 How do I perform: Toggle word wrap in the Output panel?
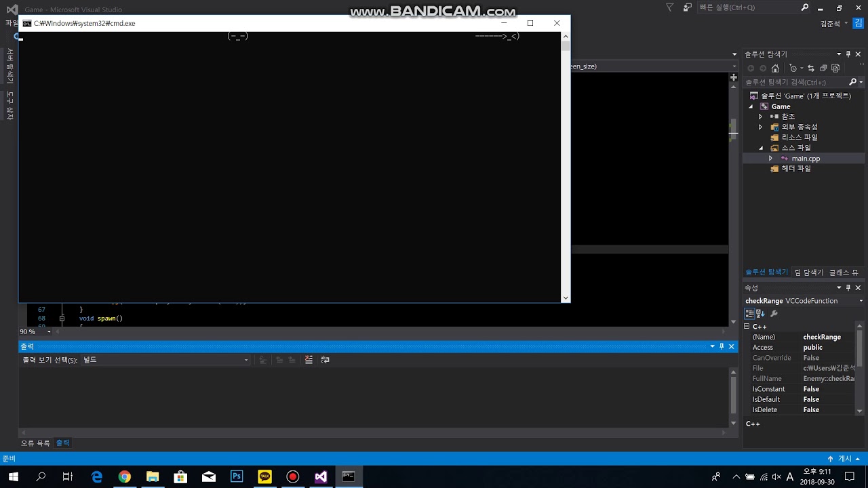(x=325, y=360)
